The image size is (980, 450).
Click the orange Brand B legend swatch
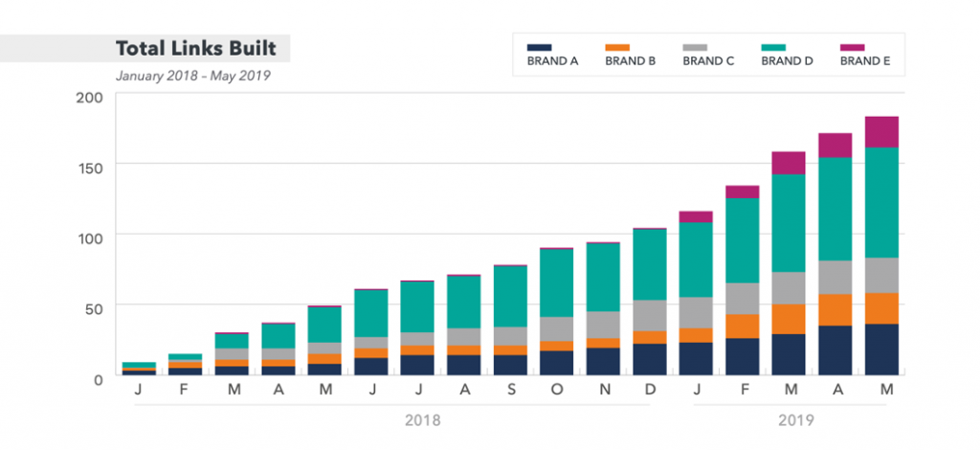click(x=618, y=46)
